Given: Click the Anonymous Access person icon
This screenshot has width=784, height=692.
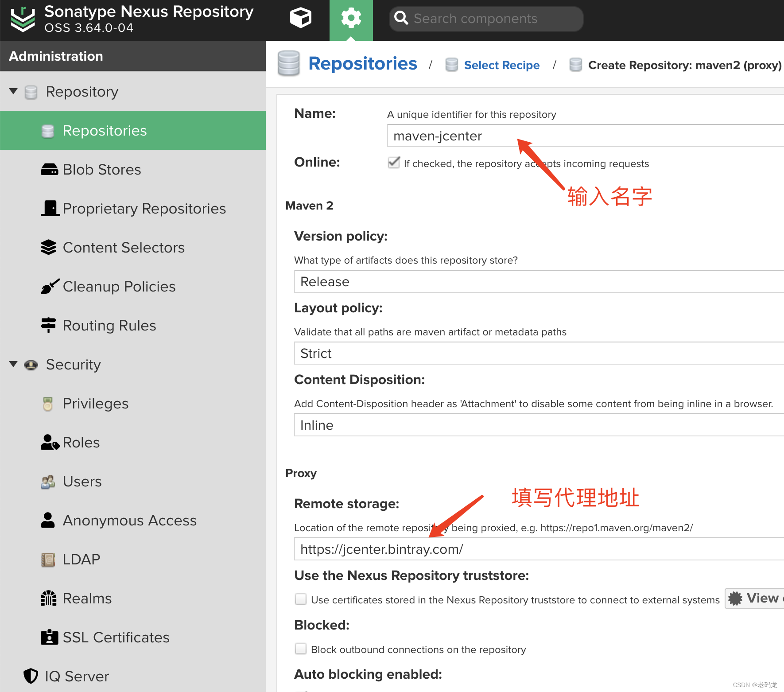Looking at the screenshot, I should coord(48,520).
